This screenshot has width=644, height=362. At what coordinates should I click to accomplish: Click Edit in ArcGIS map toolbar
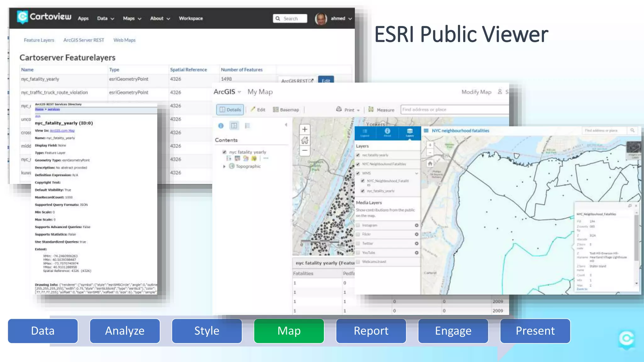[258, 110]
